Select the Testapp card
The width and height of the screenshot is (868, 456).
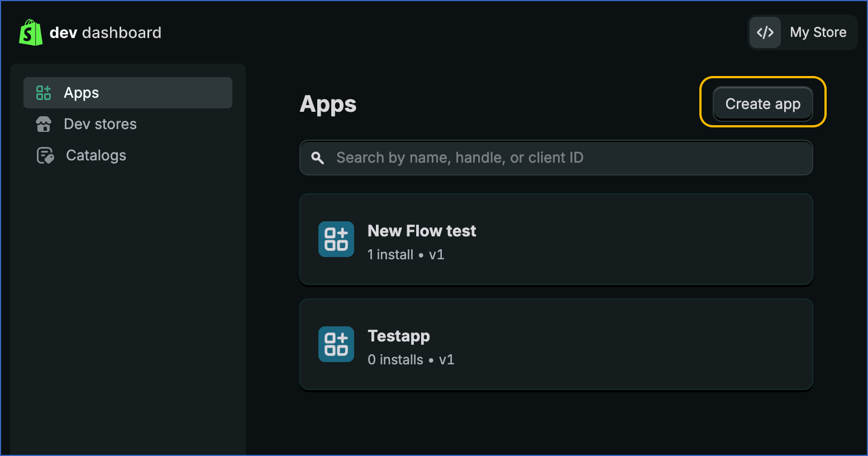(x=556, y=344)
